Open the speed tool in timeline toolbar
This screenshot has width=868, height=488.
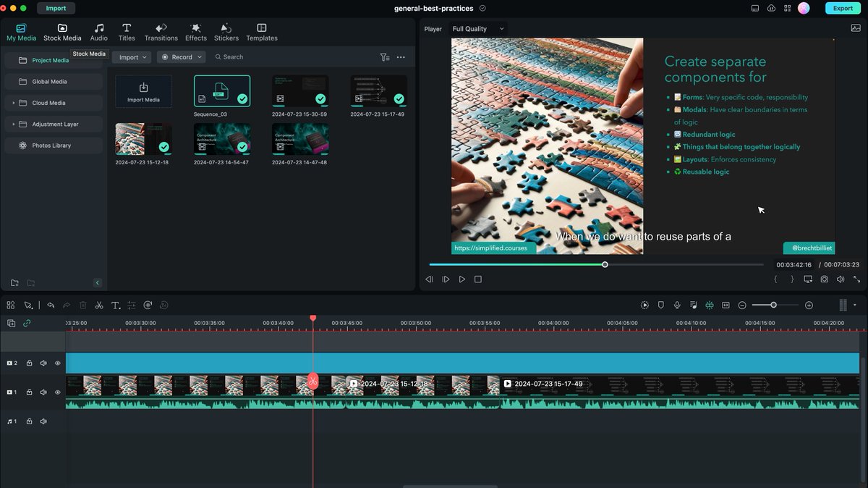coord(148,306)
